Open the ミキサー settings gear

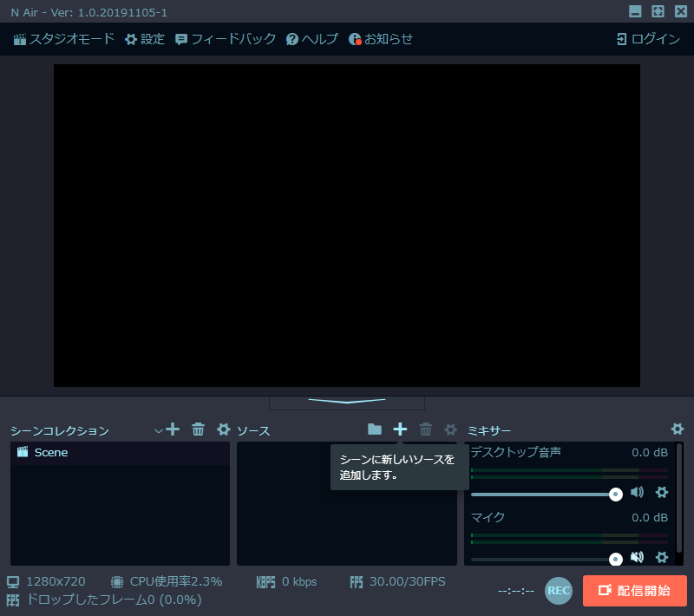point(678,429)
